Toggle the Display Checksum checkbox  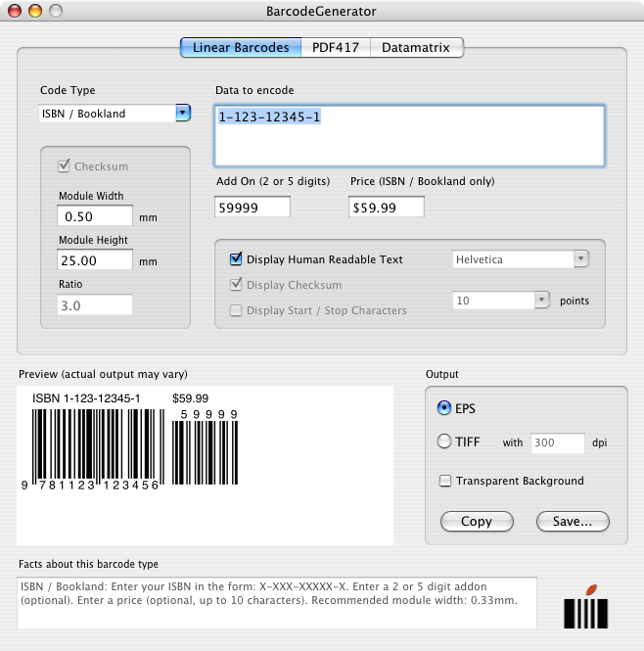(236, 285)
